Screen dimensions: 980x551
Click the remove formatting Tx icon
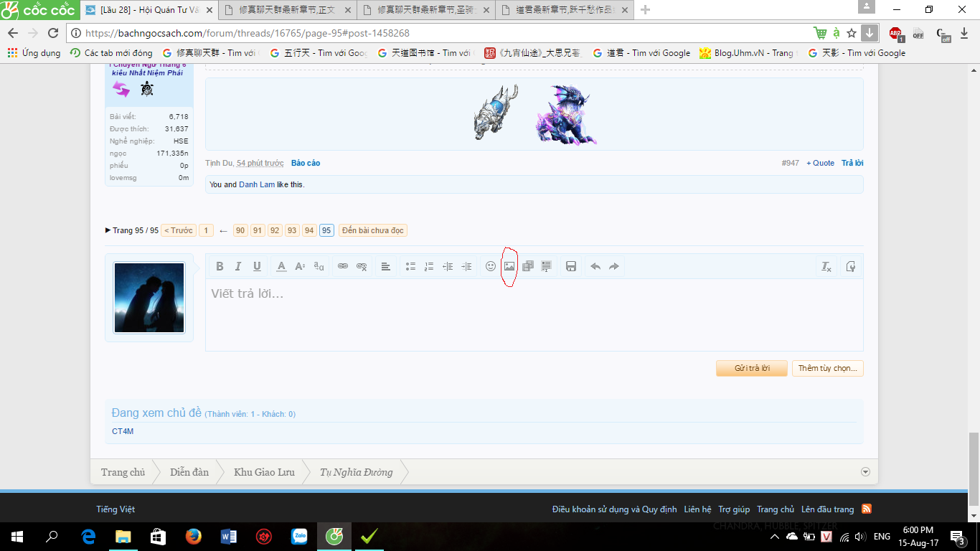(x=825, y=266)
